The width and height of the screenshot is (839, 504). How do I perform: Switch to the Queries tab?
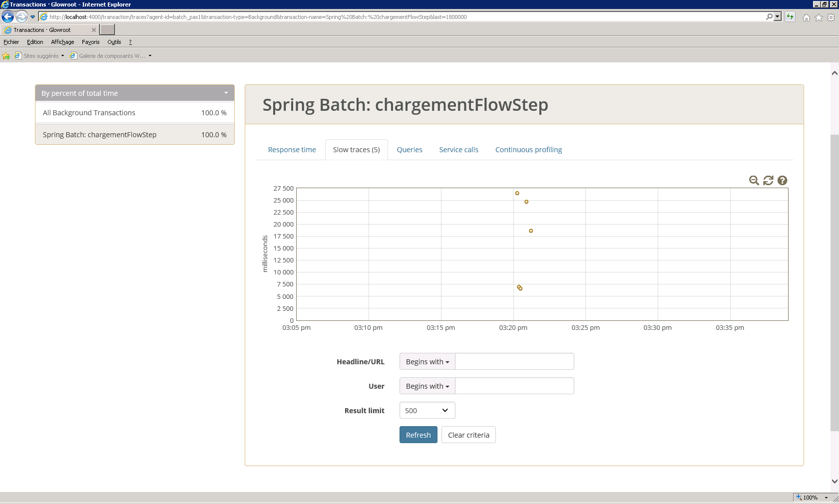point(410,149)
